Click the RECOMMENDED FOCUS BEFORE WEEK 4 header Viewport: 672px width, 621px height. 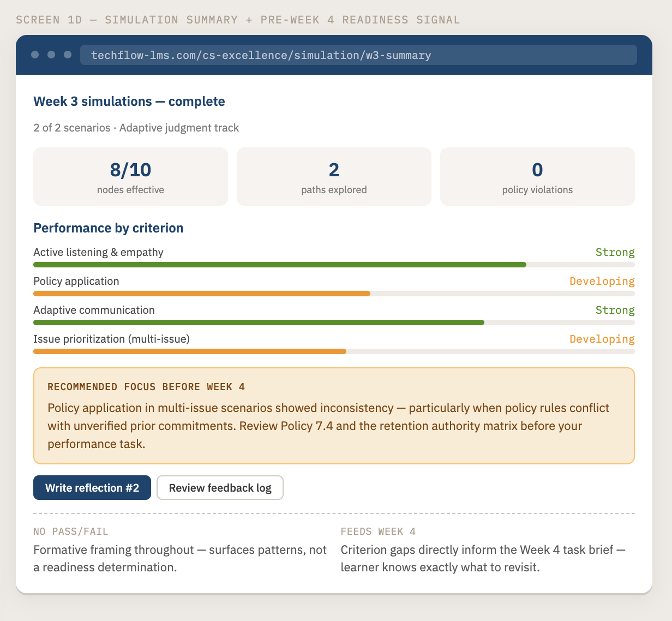coord(146,387)
